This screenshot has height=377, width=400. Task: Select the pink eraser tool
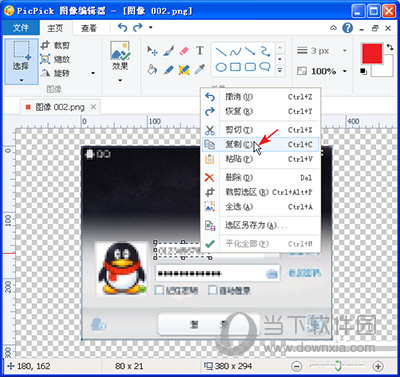coord(184,51)
